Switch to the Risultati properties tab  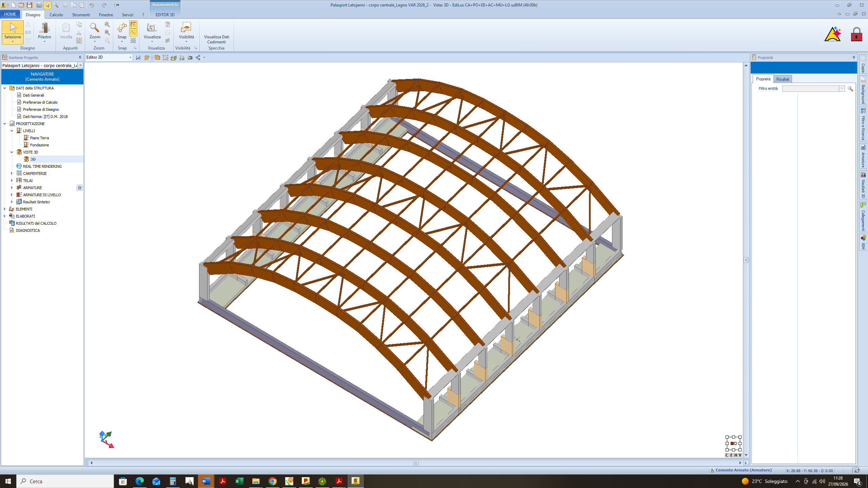point(783,79)
